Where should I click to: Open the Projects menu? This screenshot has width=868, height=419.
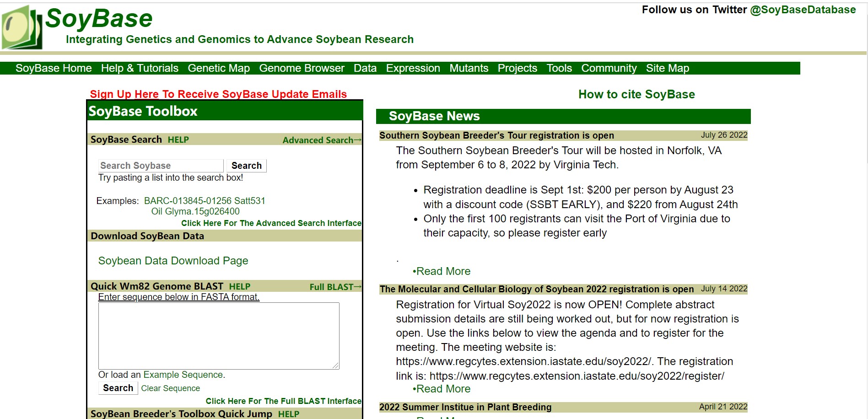(518, 68)
